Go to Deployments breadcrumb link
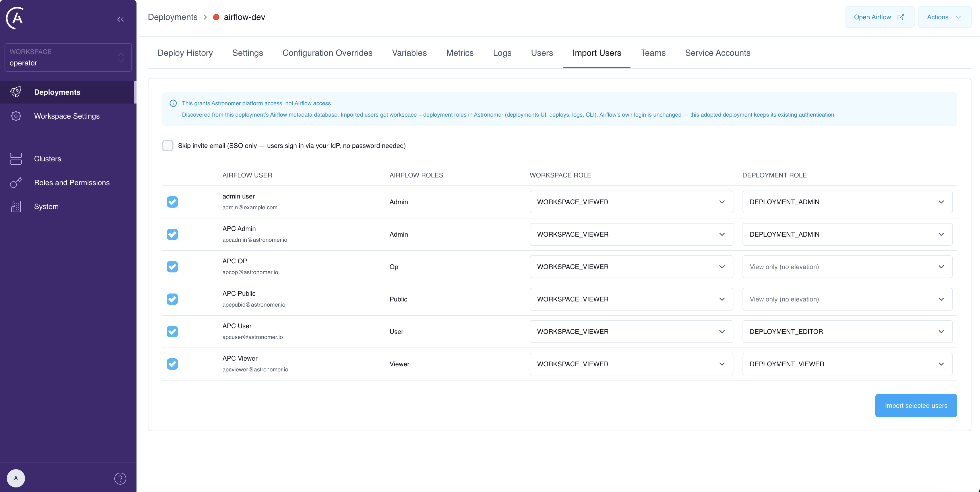 coord(173,17)
